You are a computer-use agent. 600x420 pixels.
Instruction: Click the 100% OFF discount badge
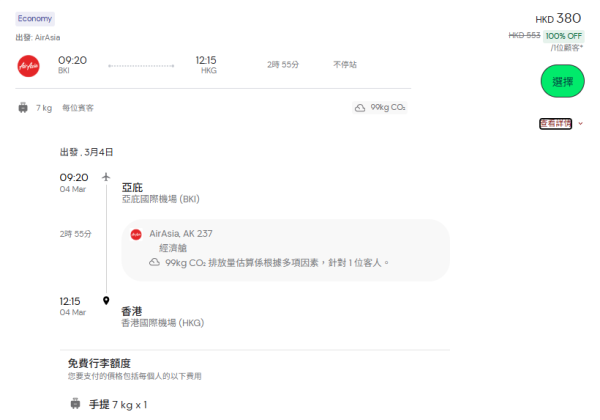coord(564,35)
